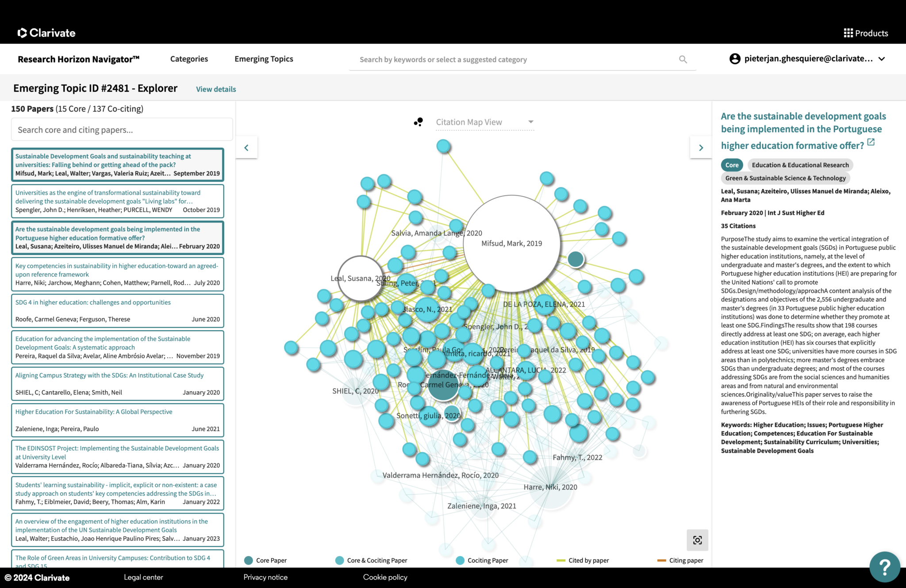This screenshot has width=906, height=588.
Task: Click the user account avatar icon
Action: point(735,59)
